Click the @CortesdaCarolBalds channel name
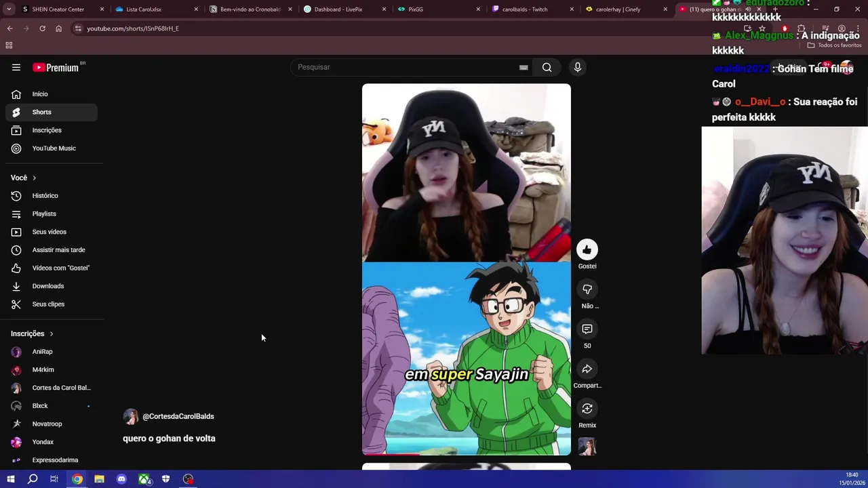868x488 pixels. click(x=178, y=416)
